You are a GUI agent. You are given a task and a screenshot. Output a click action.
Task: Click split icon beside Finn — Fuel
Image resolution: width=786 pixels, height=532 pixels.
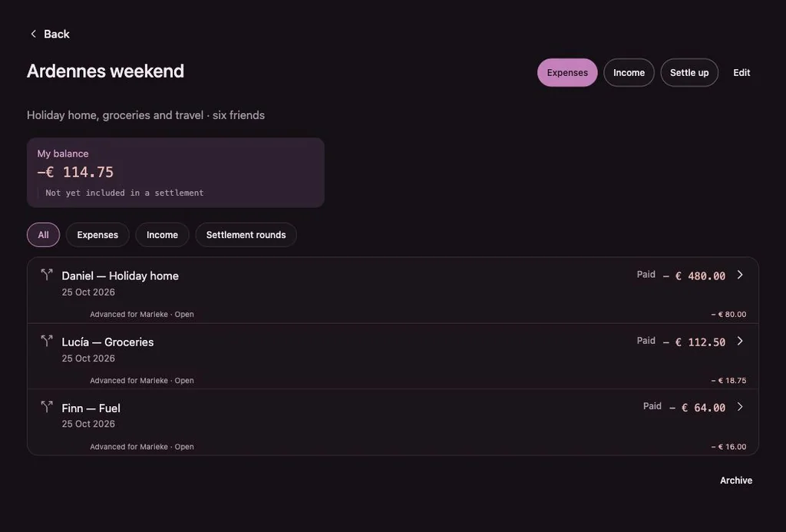click(x=47, y=407)
